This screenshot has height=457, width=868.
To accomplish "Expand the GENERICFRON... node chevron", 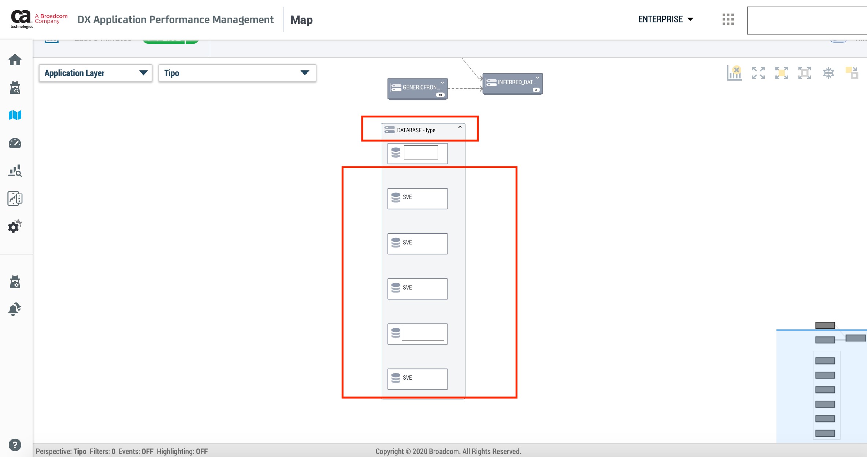I will (x=442, y=83).
